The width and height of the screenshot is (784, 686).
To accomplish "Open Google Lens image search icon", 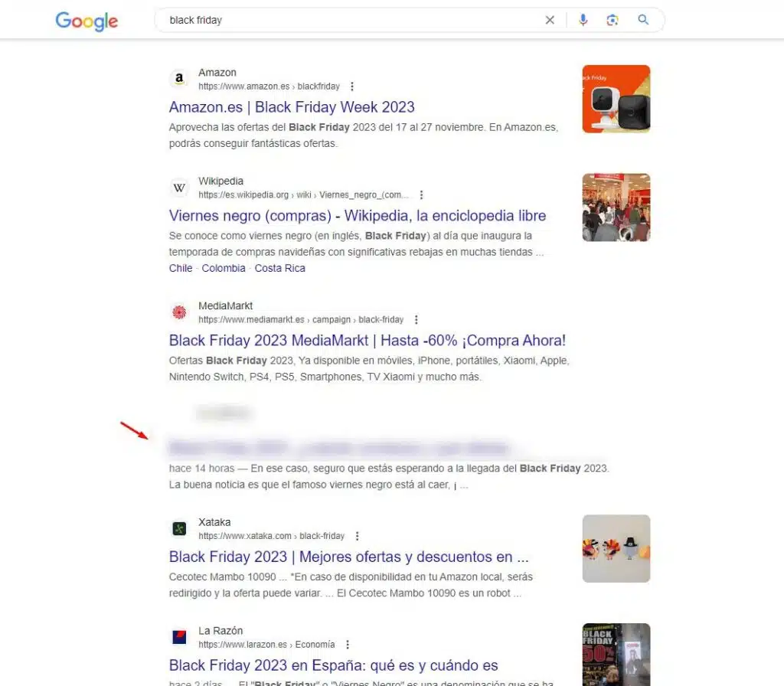I will (x=612, y=20).
